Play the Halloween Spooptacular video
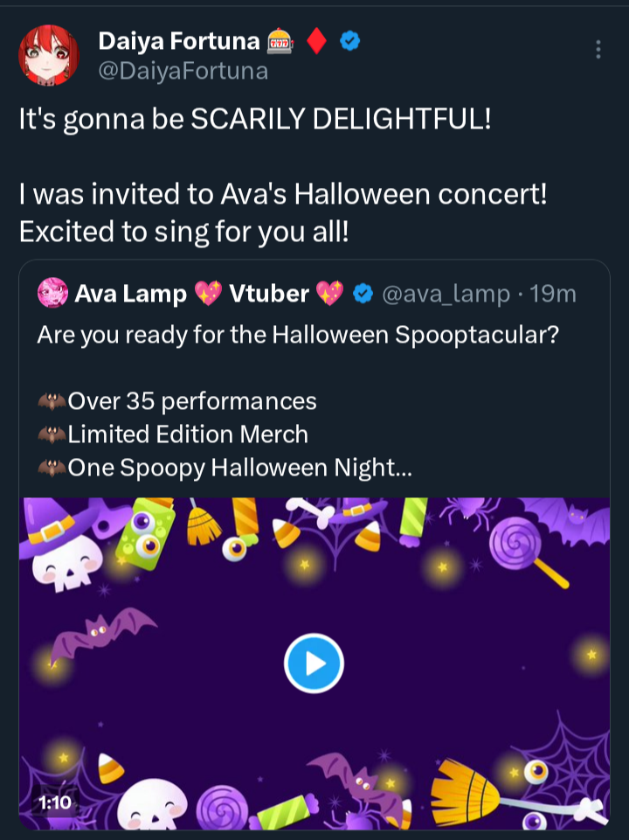Viewport: 629px width, 840px height. pos(314,663)
